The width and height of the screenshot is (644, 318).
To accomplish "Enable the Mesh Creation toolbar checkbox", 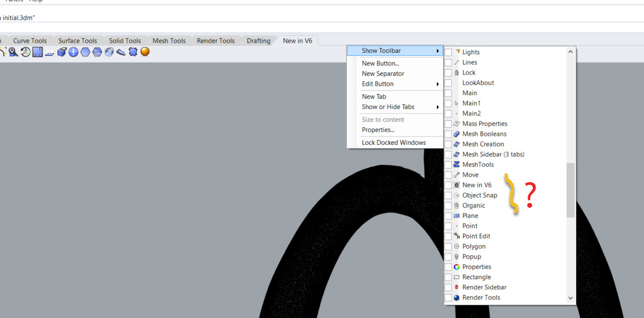I will point(449,144).
